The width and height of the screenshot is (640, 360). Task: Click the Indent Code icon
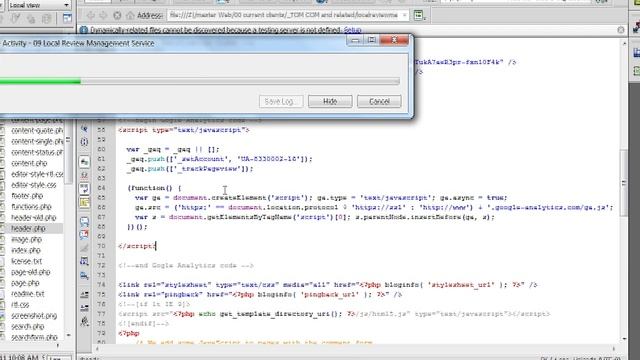pyautogui.click(x=84, y=295)
